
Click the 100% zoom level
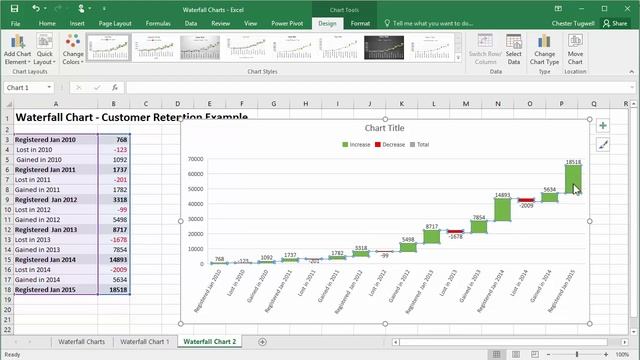point(622,354)
